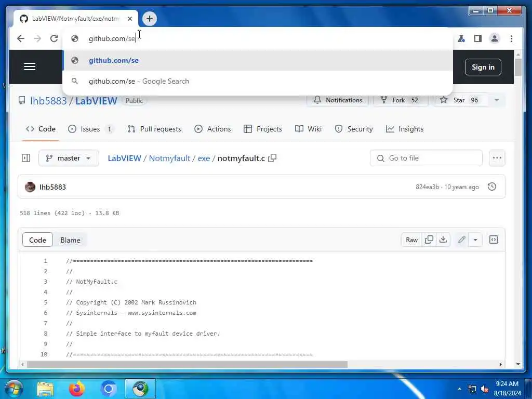Select github.com/se URL suggestion
This screenshot has width=532, height=399.
pyautogui.click(x=258, y=60)
